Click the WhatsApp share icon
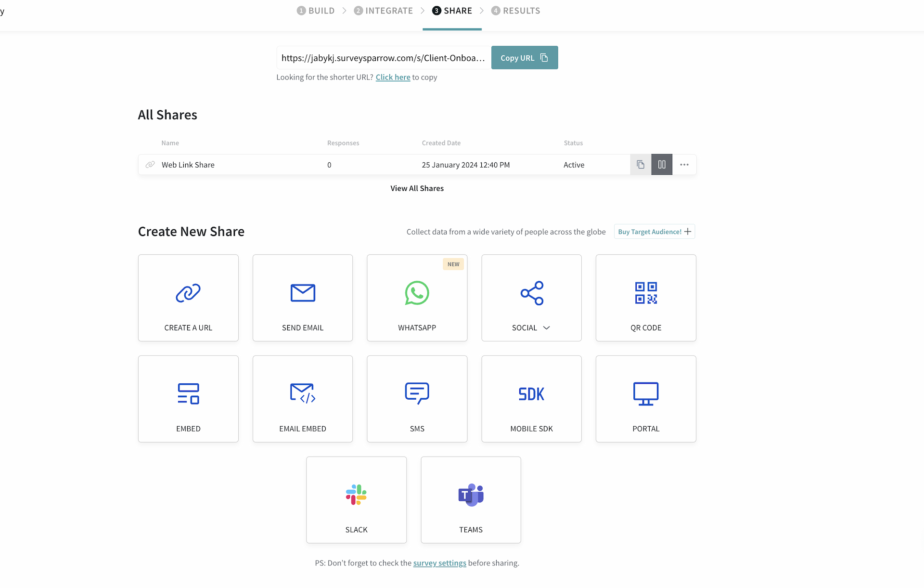This screenshot has width=924, height=588. 417,292
